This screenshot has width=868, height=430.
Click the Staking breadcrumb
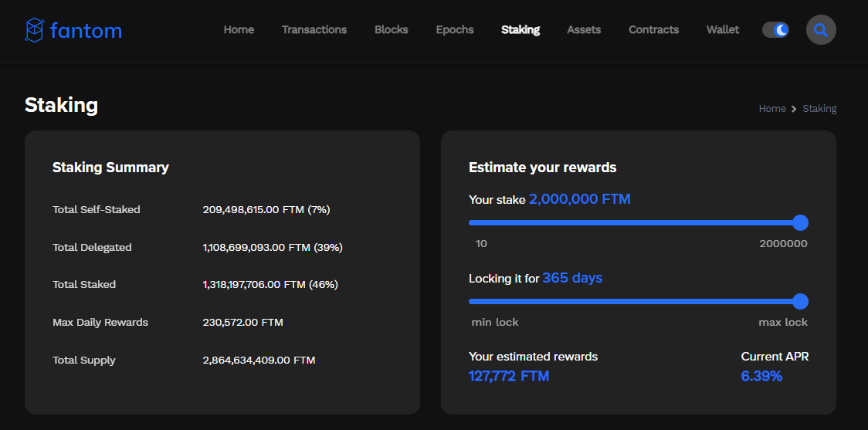pyautogui.click(x=819, y=109)
